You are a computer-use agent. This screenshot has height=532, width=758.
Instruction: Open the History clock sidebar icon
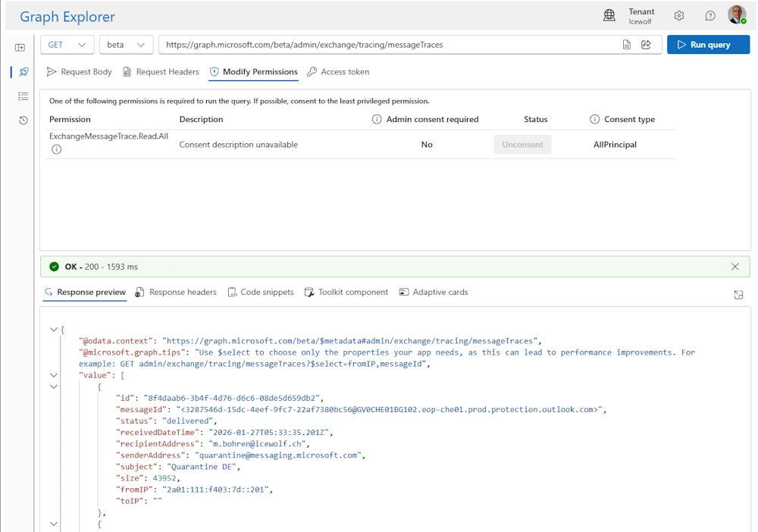23,120
